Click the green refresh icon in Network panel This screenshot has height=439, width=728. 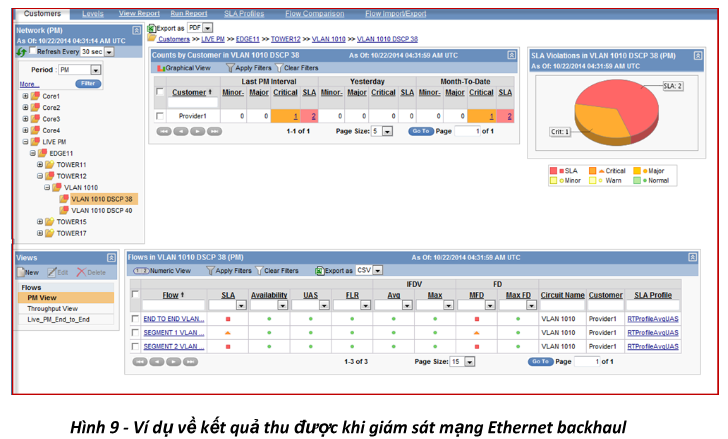(x=21, y=52)
